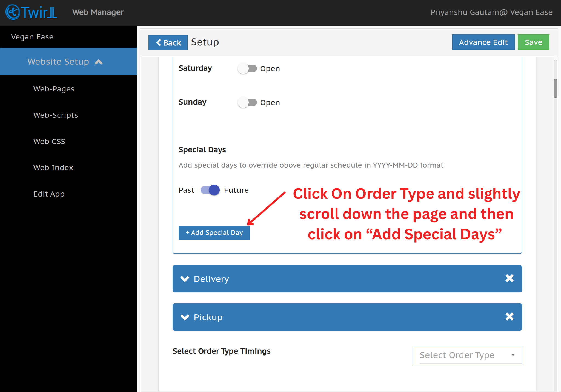Open Web-Pages in the sidebar

pos(54,89)
